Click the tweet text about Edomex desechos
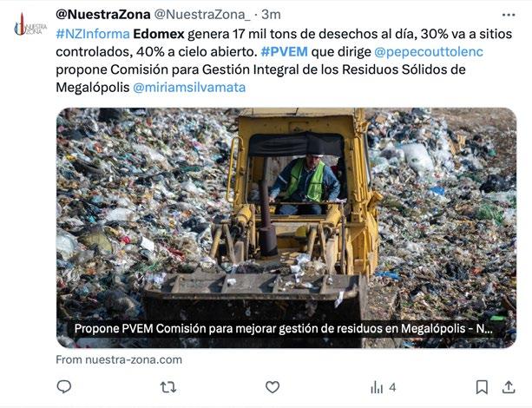Image resolution: width=532 pixels, height=408 pixels. click(x=285, y=61)
